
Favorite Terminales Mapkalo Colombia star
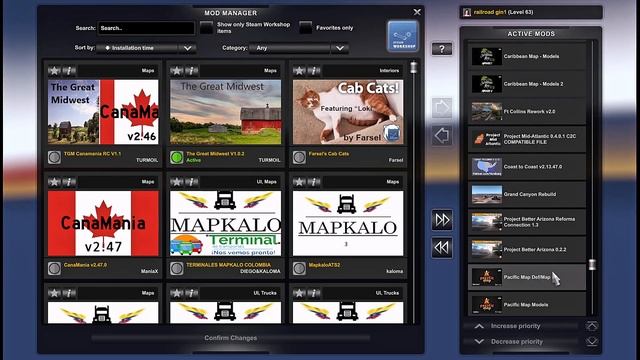point(177,182)
